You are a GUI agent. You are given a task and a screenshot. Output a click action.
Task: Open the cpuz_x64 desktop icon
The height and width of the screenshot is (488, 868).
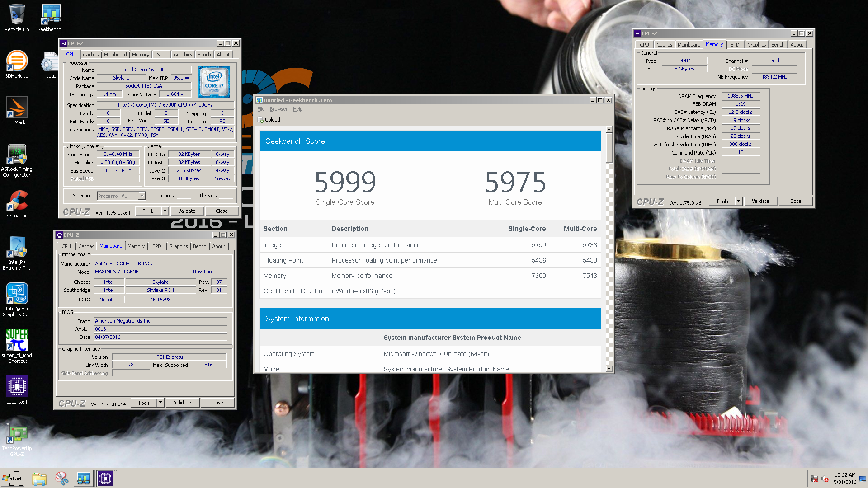17,390
